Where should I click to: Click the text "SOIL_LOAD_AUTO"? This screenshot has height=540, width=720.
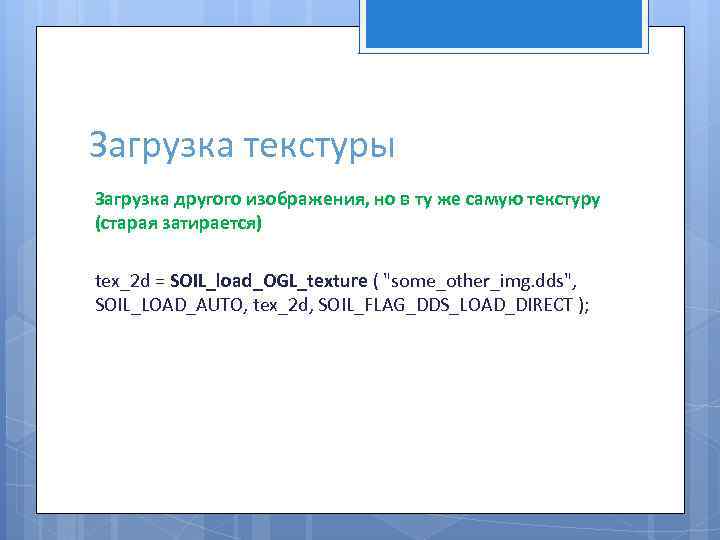point(169,305)
